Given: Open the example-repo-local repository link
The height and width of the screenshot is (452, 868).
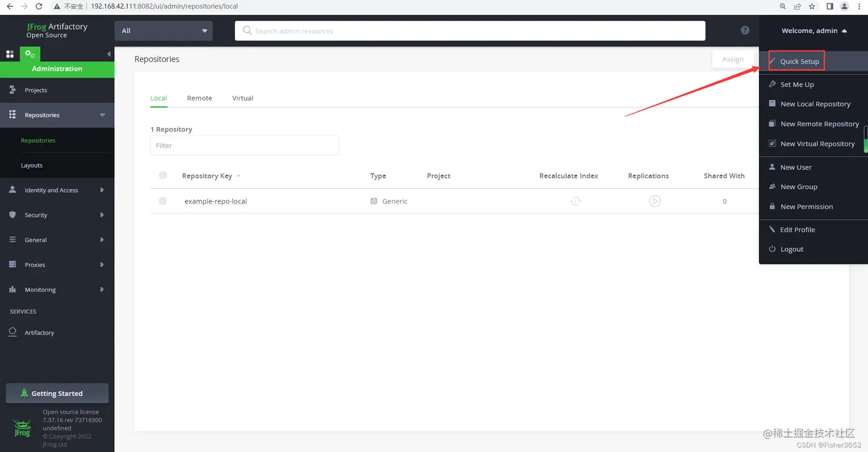Looking at the screenshot, I should tap(215, 201).
